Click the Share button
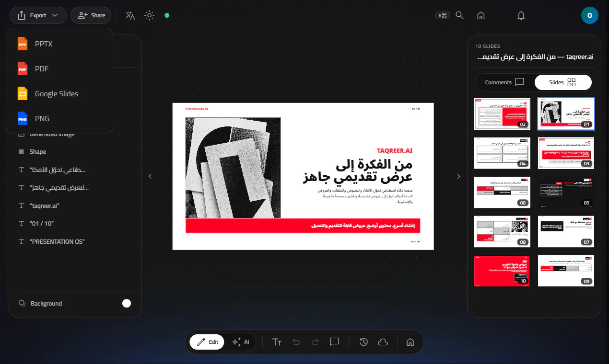Viewport: 609px width, 364px height. (91, 15)
